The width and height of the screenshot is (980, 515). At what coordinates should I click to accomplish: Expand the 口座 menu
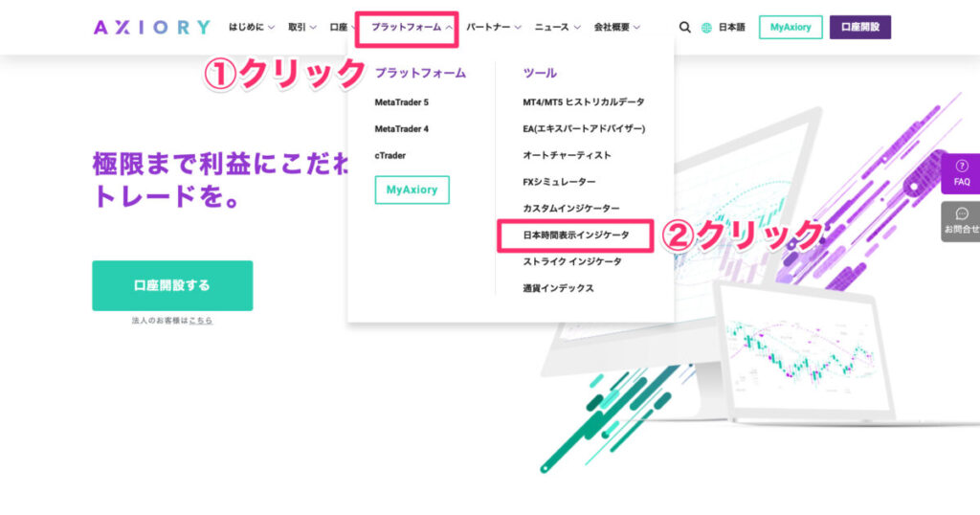coord(342,28)
